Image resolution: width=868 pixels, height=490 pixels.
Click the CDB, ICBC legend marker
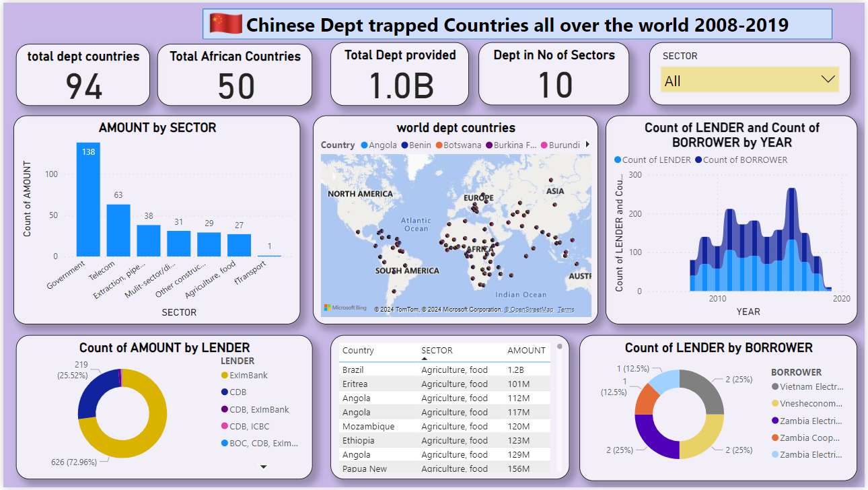224,426
